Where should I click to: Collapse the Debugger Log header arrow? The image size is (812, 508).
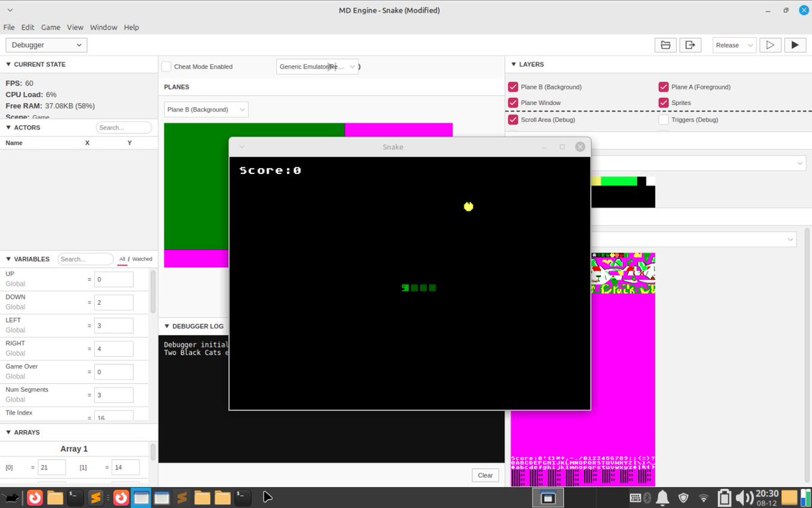(x=167, y=326)
